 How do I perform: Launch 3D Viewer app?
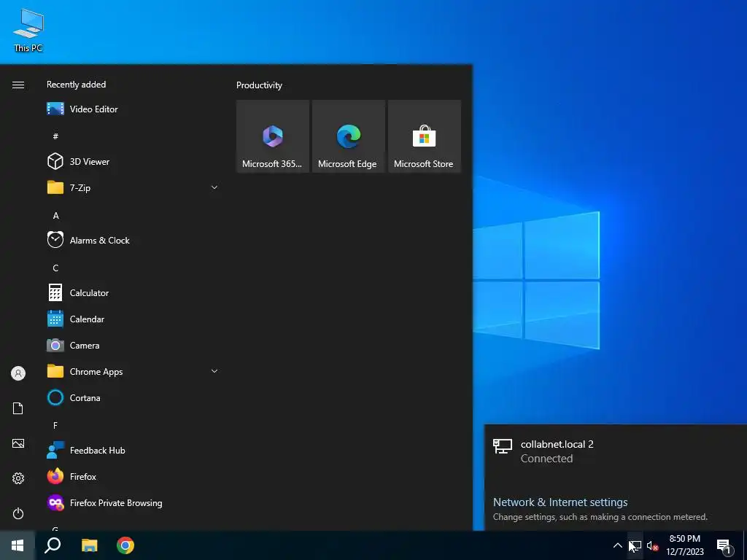(x=133, y=161)
